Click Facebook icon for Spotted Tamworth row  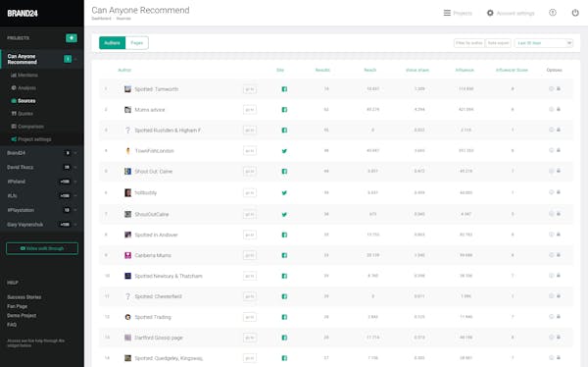[284, 89]
